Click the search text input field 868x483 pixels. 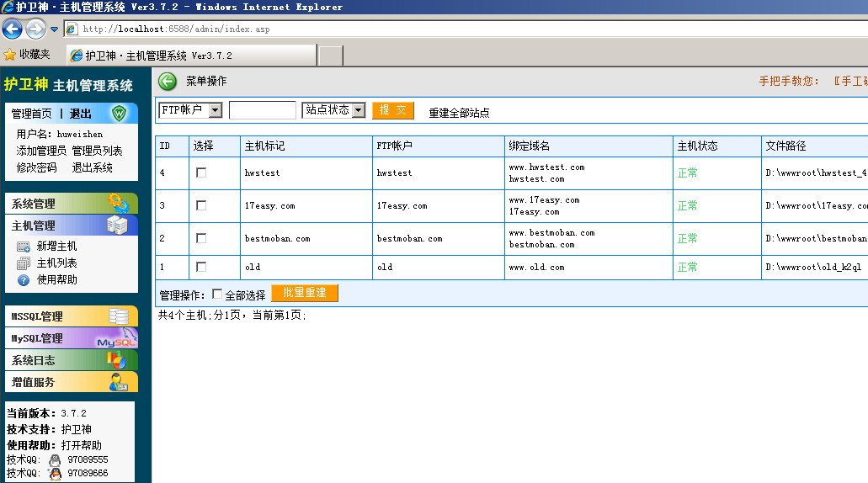263,110
